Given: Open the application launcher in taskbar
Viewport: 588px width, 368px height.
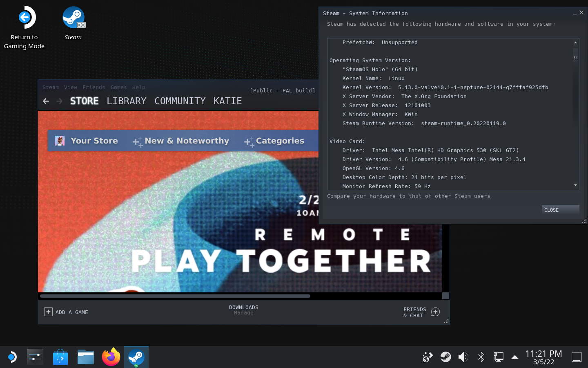Looking at the screenshot, I should click(11, 357).
